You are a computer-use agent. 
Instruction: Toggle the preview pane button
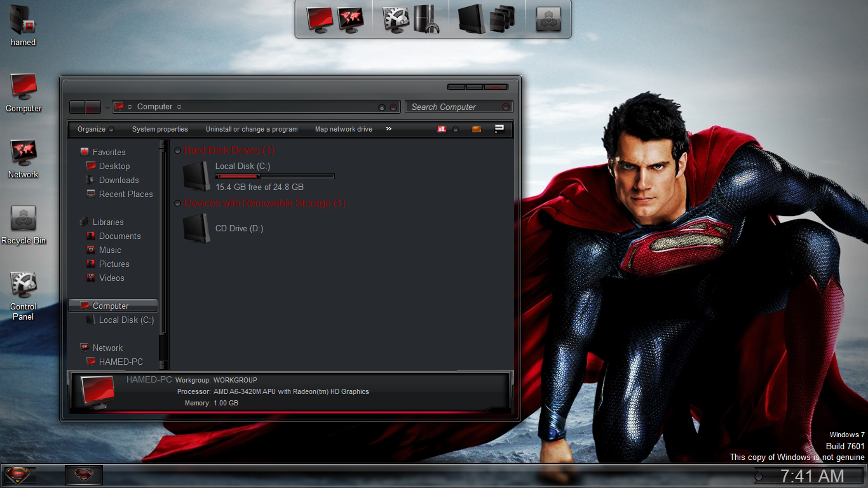(477, 129)
